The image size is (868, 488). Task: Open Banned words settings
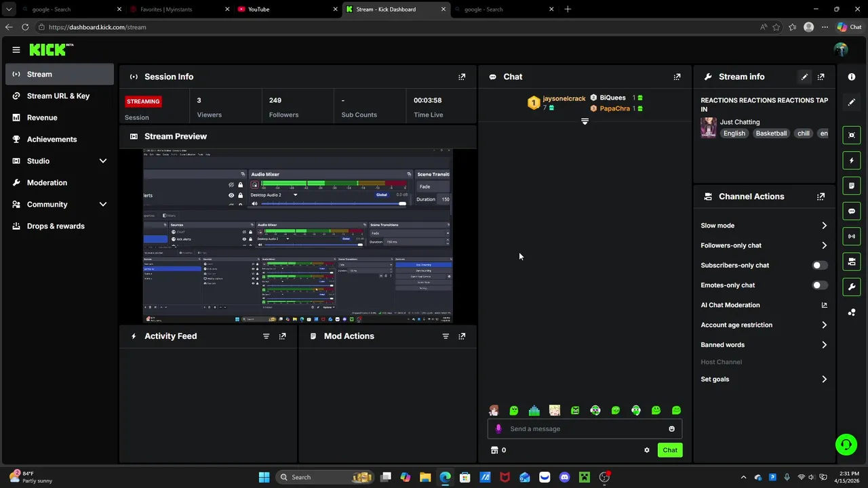point(764,345)
